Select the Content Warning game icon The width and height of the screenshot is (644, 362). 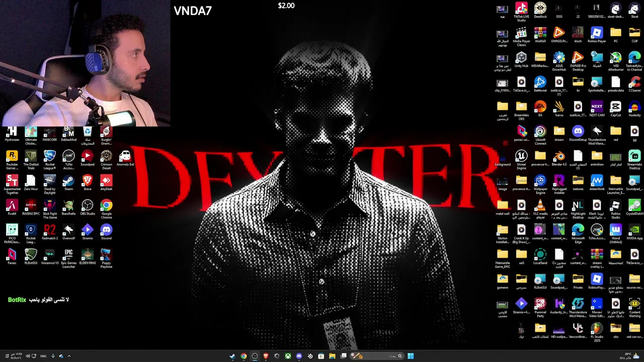click(634, 308)
